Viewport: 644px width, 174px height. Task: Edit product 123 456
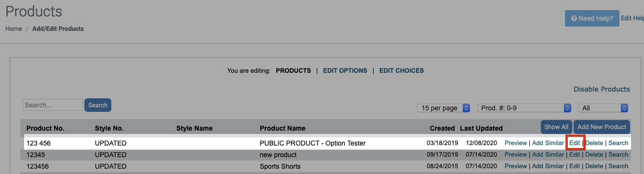tap(575, 143)
